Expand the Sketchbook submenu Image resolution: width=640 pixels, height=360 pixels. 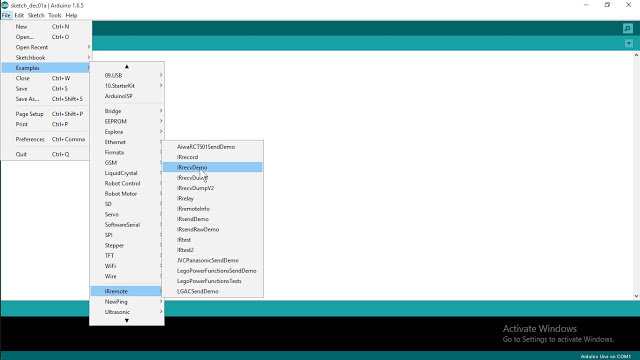[x=46, y=58]
